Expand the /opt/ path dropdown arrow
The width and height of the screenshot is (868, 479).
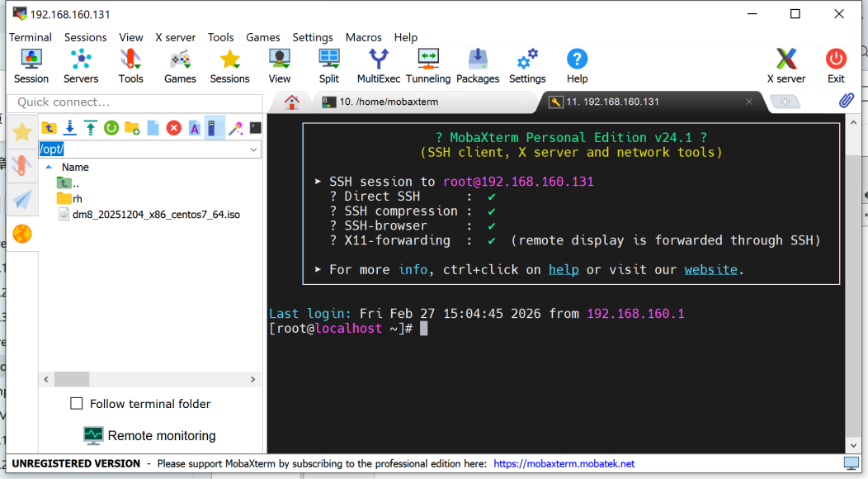click(x=253, y=149)
